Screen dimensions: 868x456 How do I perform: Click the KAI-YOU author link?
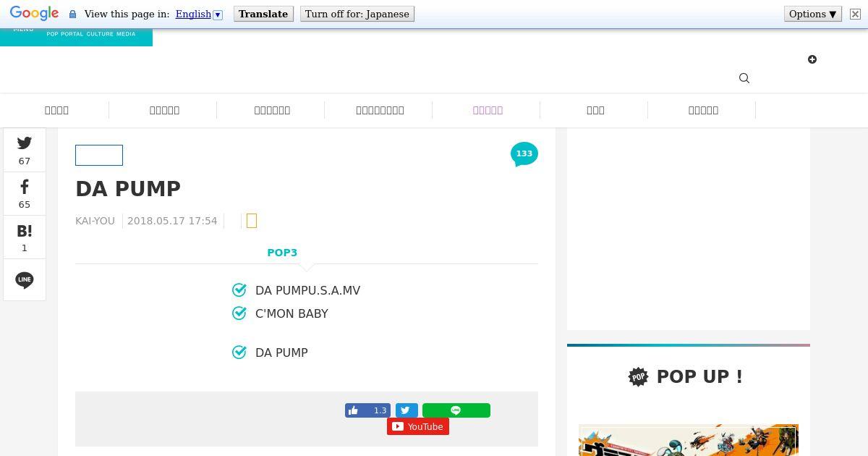pyautogui.click(x=95, y=221)
